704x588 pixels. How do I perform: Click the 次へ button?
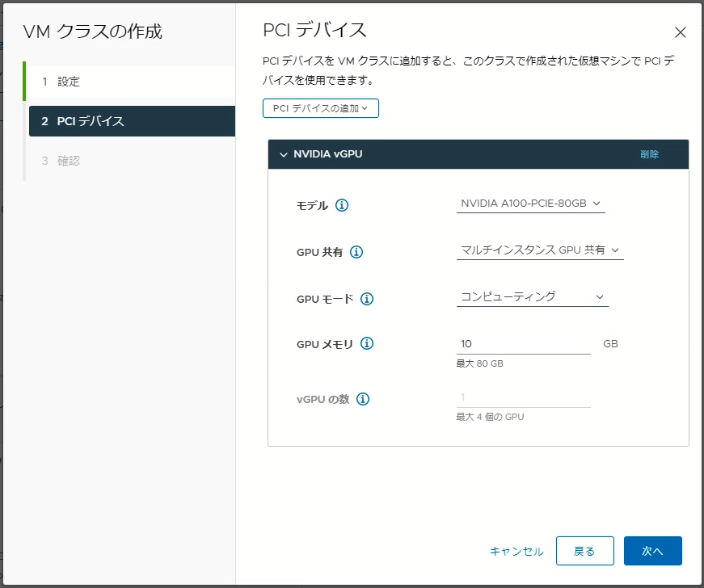pos(653,551)
